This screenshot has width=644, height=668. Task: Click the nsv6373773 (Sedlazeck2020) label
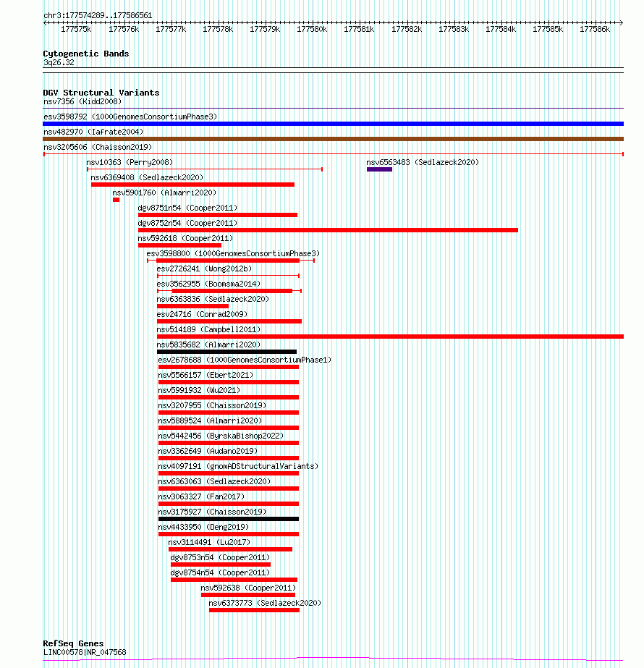(265, 604)
